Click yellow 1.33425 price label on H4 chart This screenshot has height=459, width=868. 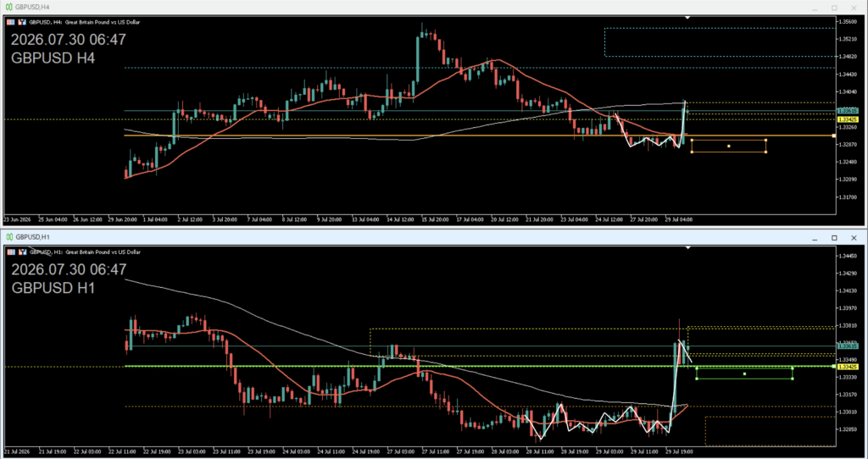848,119
